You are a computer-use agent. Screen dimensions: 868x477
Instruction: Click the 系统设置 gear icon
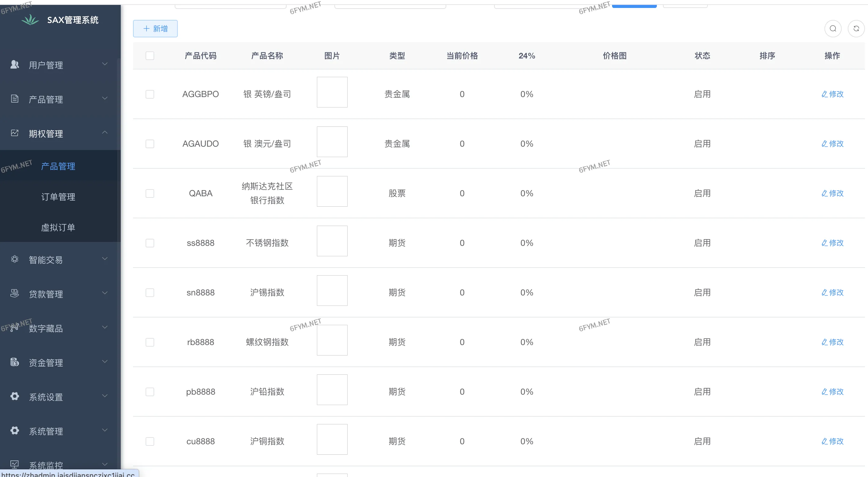pyautogui.click(x=14, y=396)
